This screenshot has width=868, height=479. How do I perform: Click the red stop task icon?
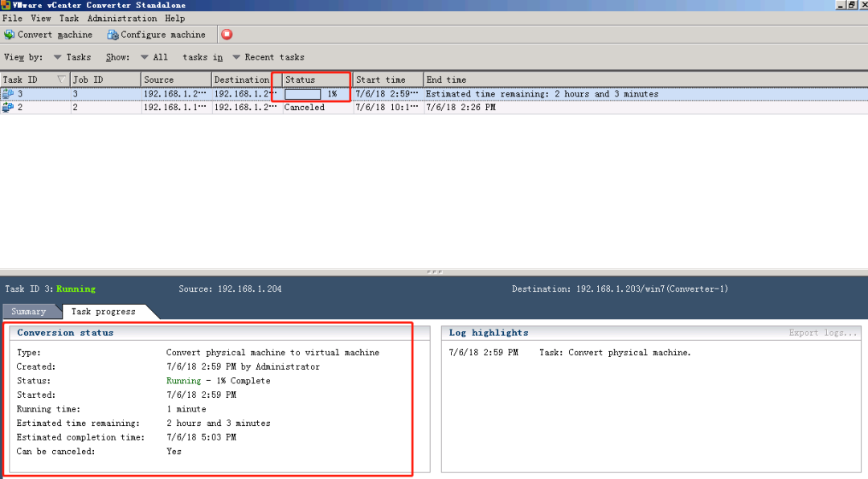pyautogui.click(x=227, y=35)
